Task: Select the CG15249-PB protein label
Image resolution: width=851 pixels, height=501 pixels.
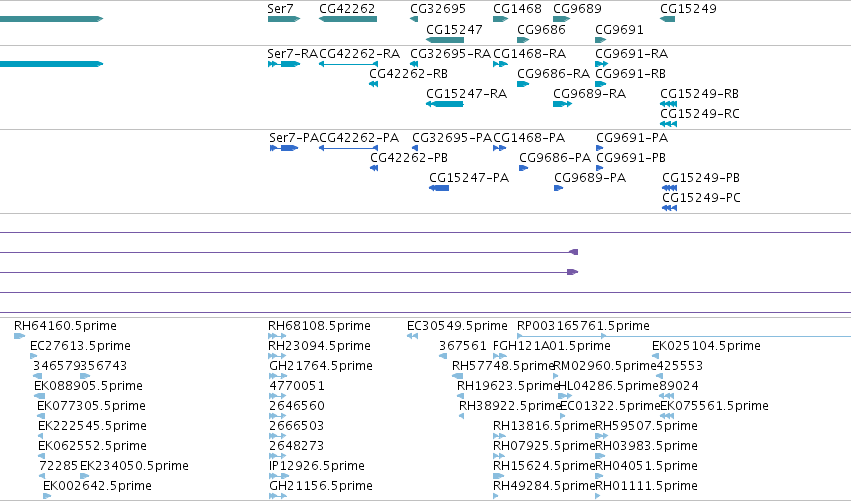Action: point(701,178)
